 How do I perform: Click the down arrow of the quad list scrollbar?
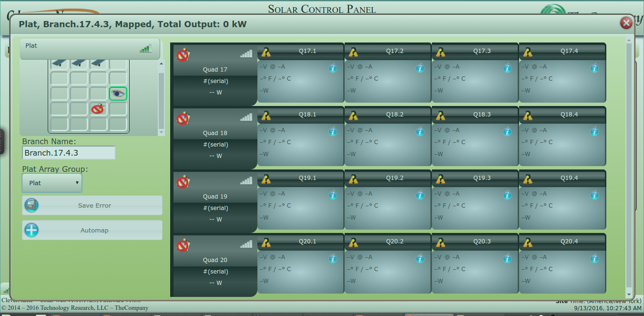point(629,294)
